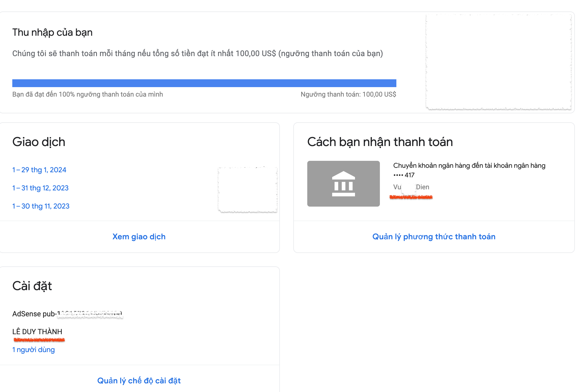Click the Giao dịch card heading
The height and width of the screenshot is (392, 581).
pyautogui.click(x=39, y=142)
